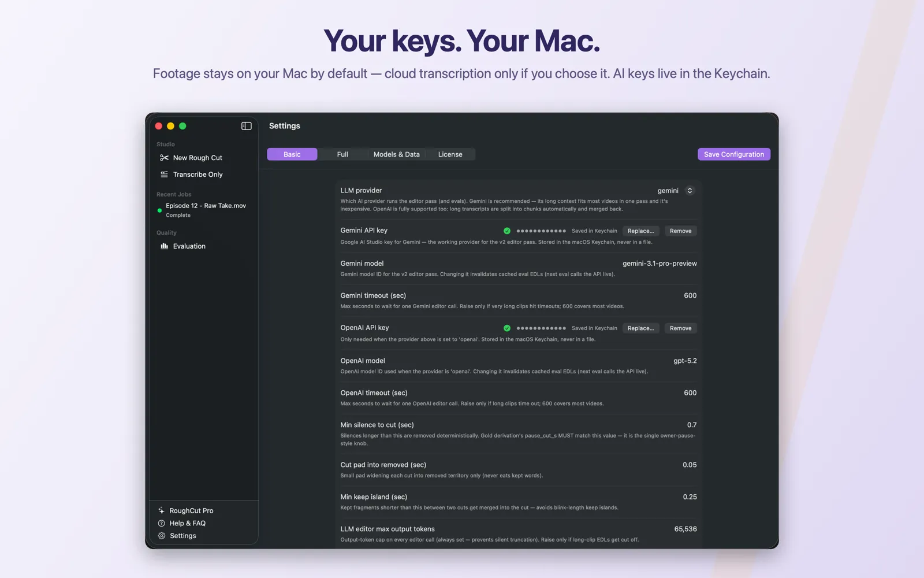This screenshot has height=578, width=924.
Task: Click green checkmark beside Gemini API key
Action: (x=507, y=231)
